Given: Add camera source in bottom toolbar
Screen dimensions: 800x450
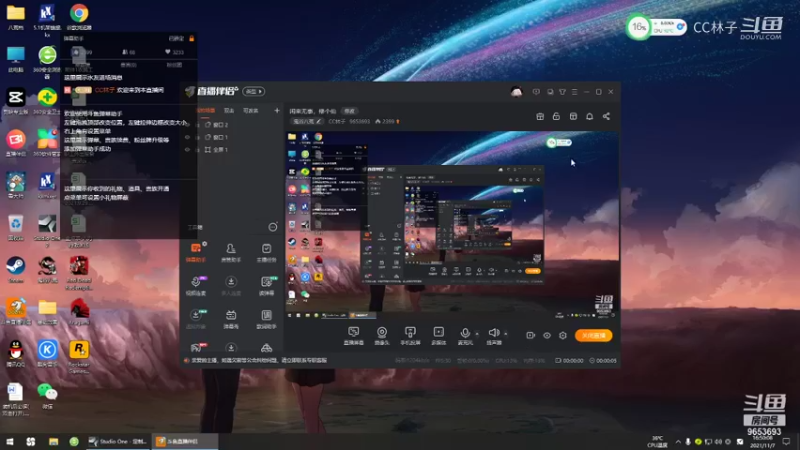Looking at the screenshot, I should (382, 336).
